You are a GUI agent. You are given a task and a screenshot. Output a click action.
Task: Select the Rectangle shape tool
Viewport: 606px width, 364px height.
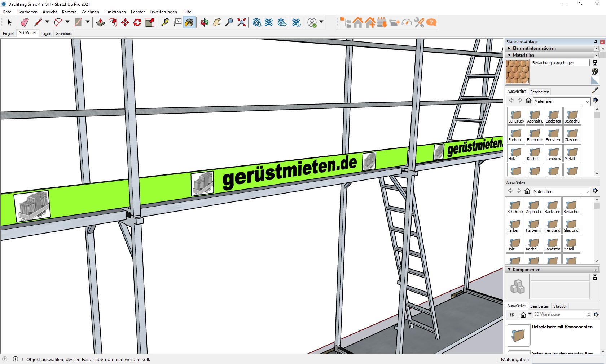tap(78, 22)
